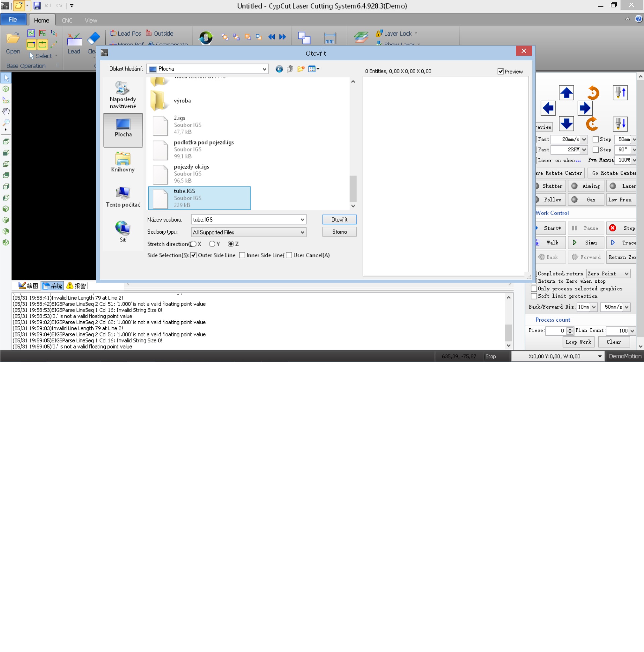
Task: Click the pan hand tool in left toolbar
Action: click(6, 111)
